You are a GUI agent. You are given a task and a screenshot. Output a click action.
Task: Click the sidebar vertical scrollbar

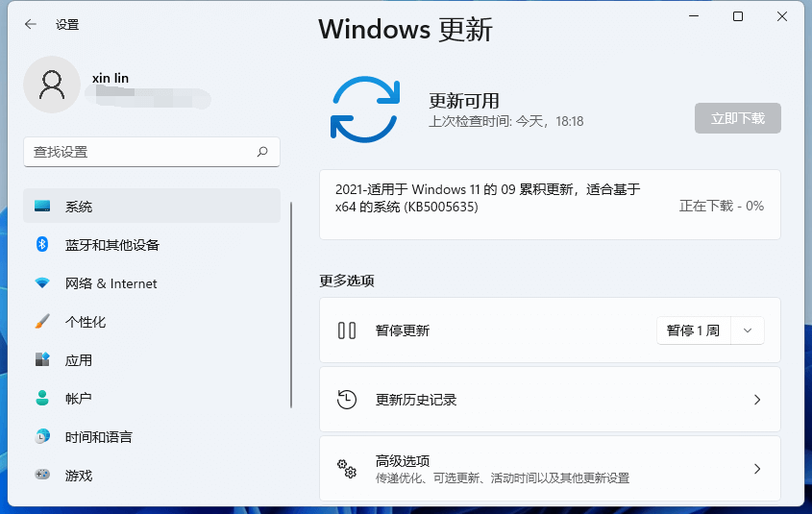coord(291,305)
